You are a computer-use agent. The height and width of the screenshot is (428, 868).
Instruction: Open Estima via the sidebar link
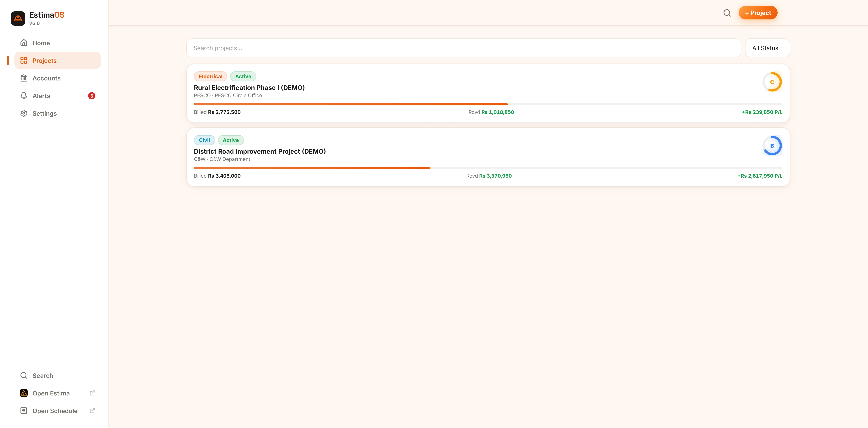coord(58,393)
